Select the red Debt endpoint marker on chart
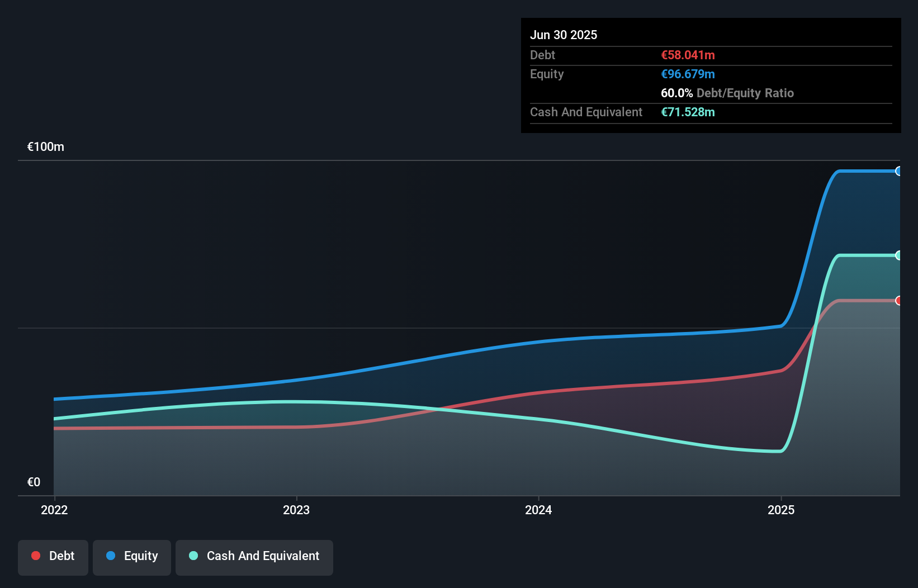The image size is (918, 588). pos(899,301)
